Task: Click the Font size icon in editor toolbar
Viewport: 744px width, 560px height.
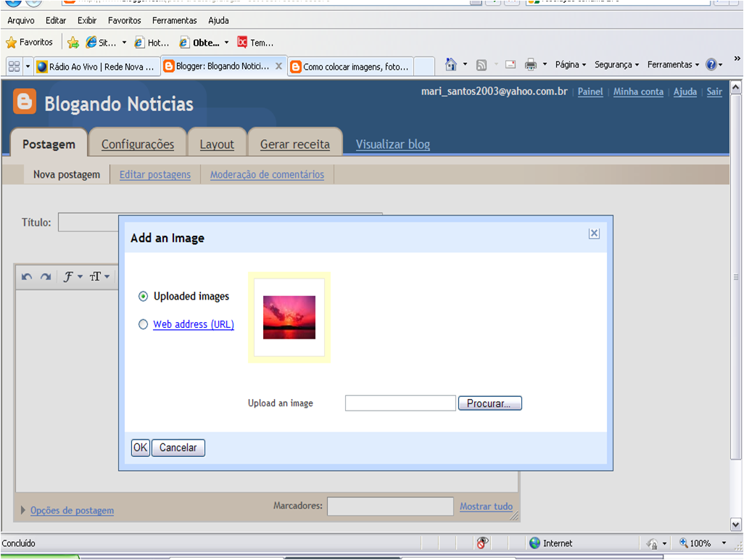Action: (x=96, y=276)
